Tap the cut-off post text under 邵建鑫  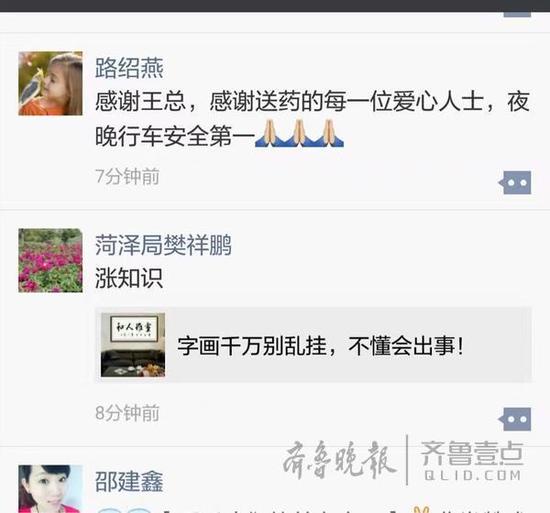point(312,510)
